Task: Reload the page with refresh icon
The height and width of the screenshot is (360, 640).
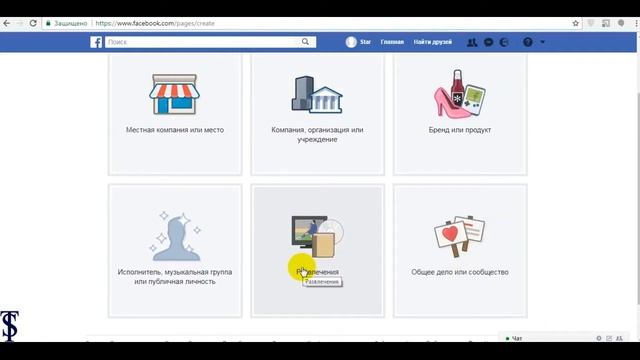Action: tap(33, 23)
